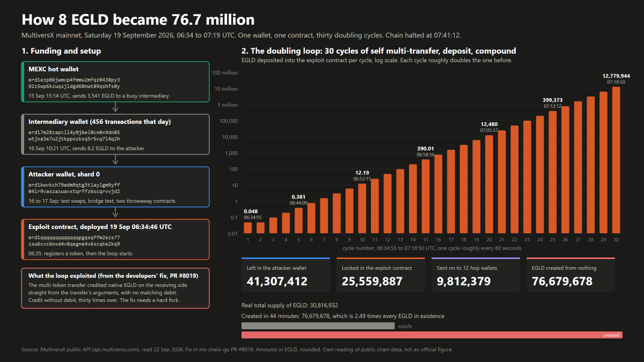Select the "2. The doubling loop" chart heading
The height and width of the screenshot is (362, 644).
tap(379, 51)
